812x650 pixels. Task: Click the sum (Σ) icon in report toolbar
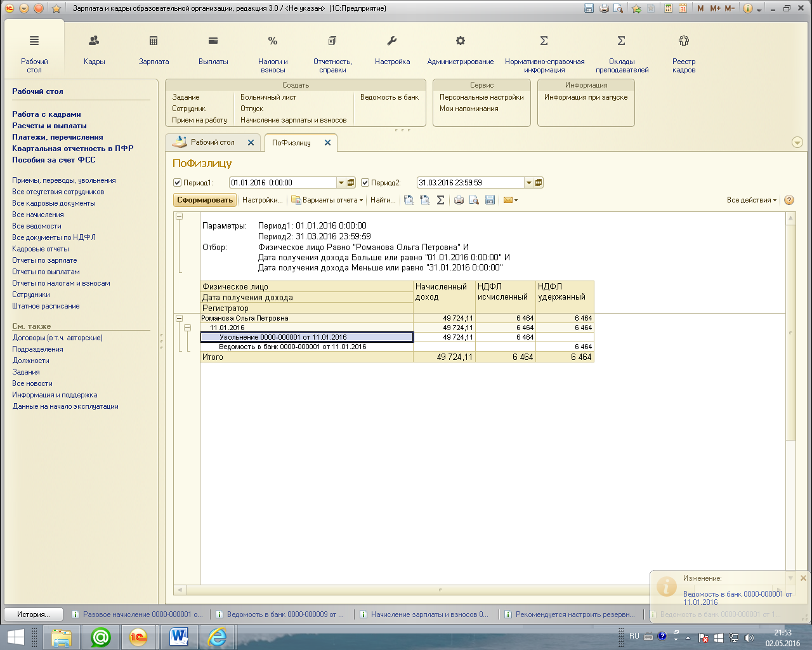point(441,200)
